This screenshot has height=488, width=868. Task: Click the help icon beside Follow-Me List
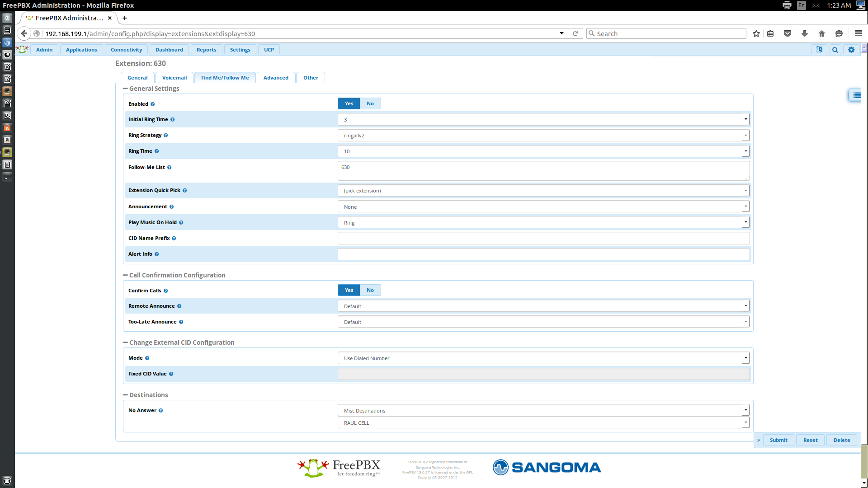(x=169, y=168)
